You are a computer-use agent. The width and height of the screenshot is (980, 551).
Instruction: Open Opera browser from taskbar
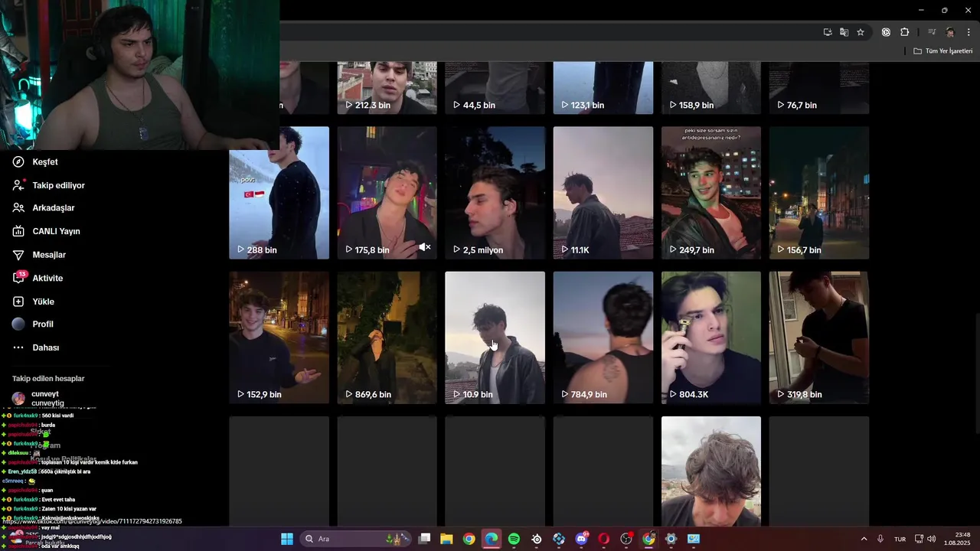pos(604,539)
